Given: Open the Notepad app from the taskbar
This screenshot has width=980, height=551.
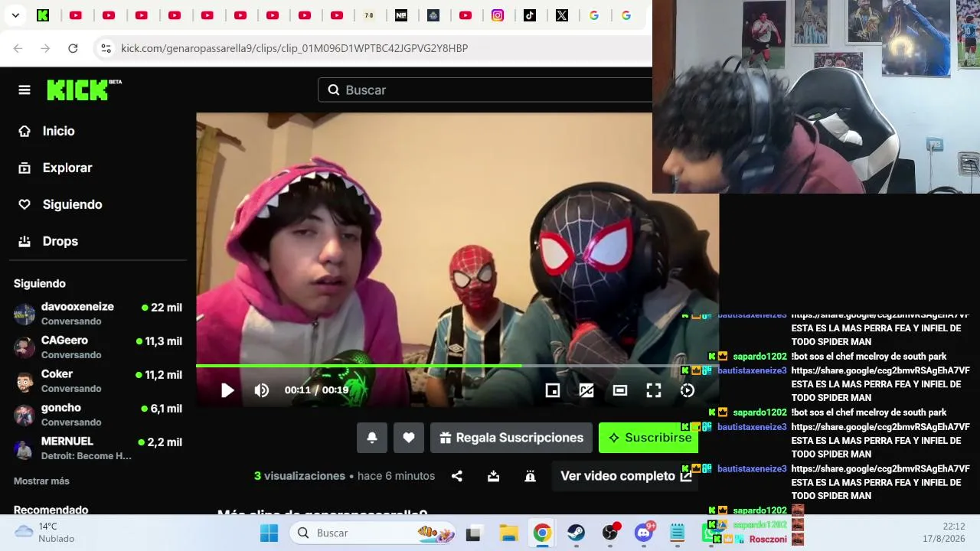Looking at the screenshot, I should click(x=678, y=533).
